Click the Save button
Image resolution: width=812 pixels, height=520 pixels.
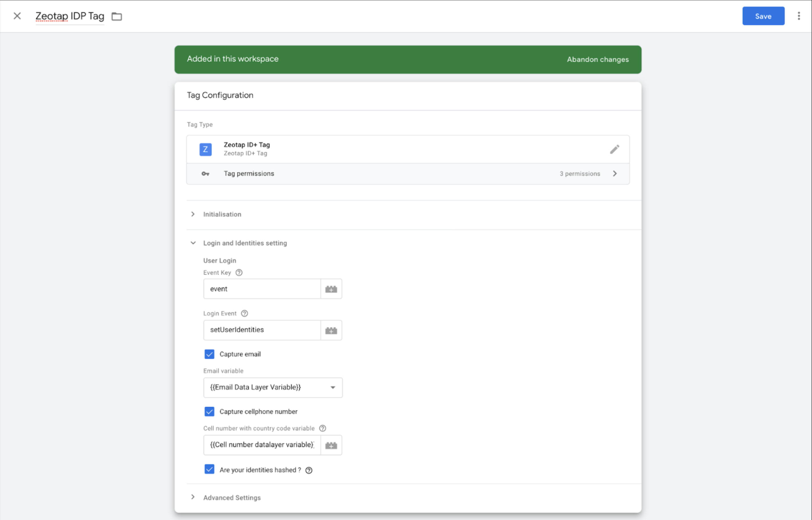point(763,16)
